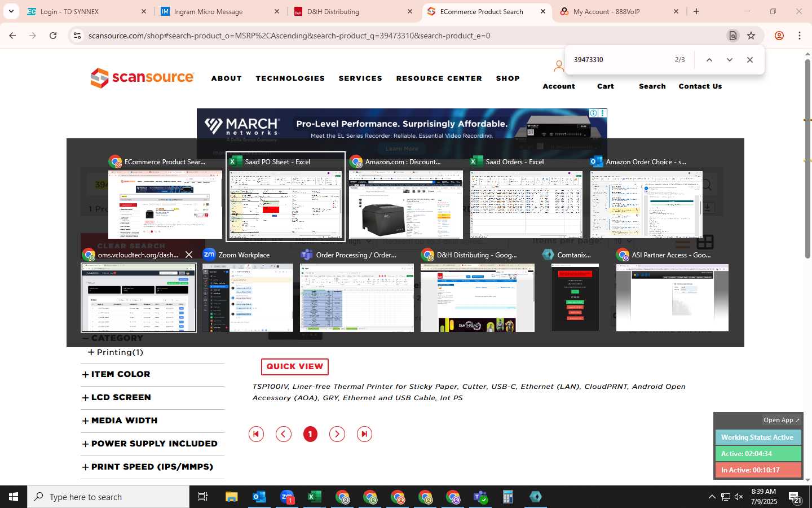The width and height of the screenshot is (812, 508).
Task: Go to last results page
Action: pos(364,434)
